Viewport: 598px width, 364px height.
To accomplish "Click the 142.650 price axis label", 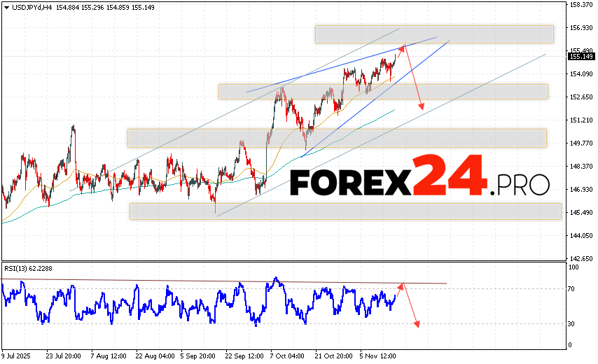I will [581, 258].
